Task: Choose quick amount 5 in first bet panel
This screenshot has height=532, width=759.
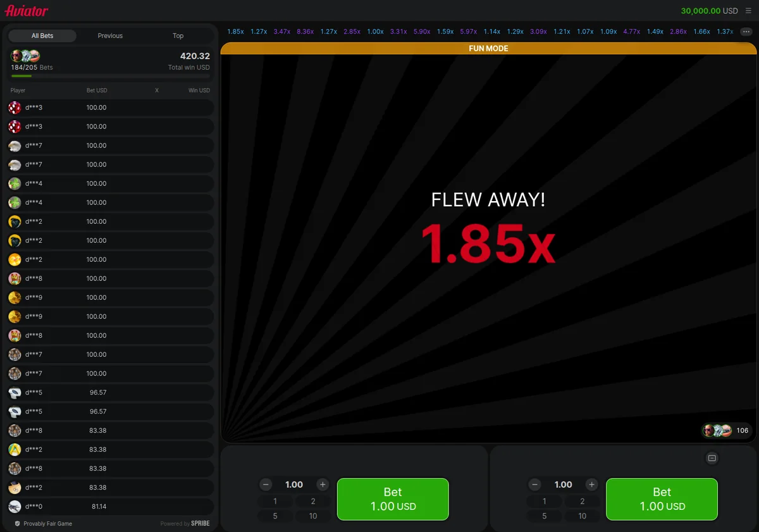Action: click(x=275, y=516)
